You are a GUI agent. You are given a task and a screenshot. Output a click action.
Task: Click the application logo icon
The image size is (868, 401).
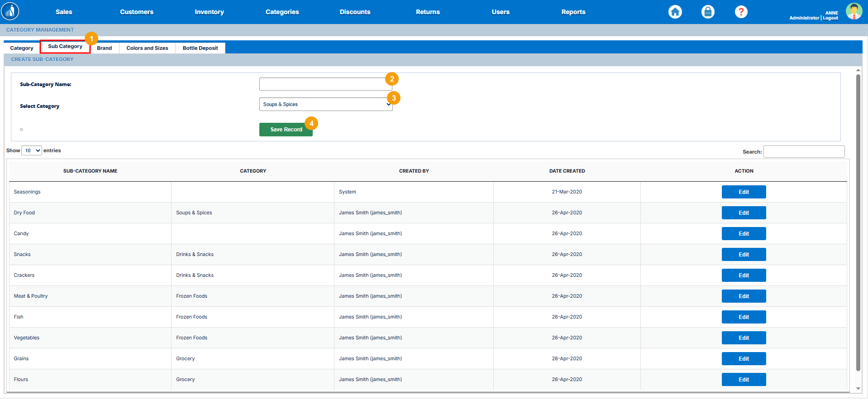tap(10, 11)
